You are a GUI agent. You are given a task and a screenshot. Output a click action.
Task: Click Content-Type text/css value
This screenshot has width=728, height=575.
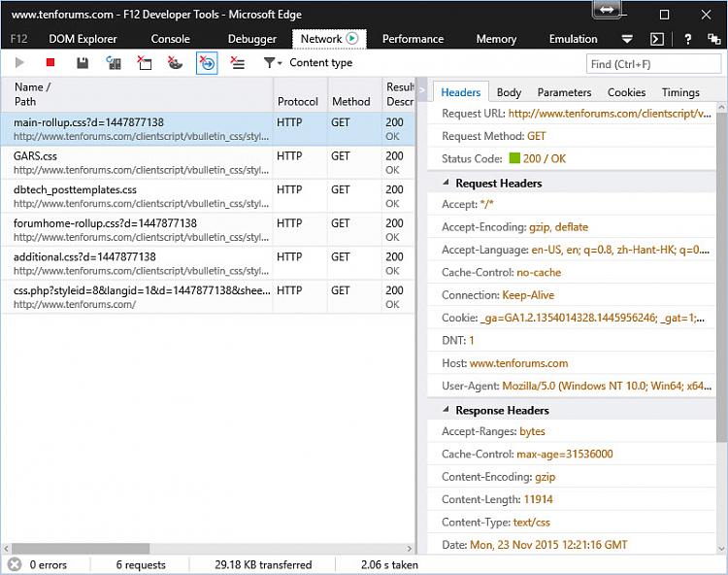tap(531, 523)
